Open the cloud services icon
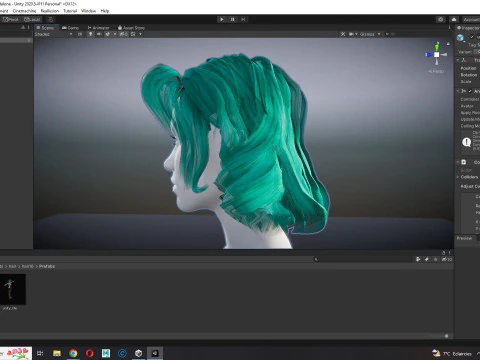 point(454,19)
